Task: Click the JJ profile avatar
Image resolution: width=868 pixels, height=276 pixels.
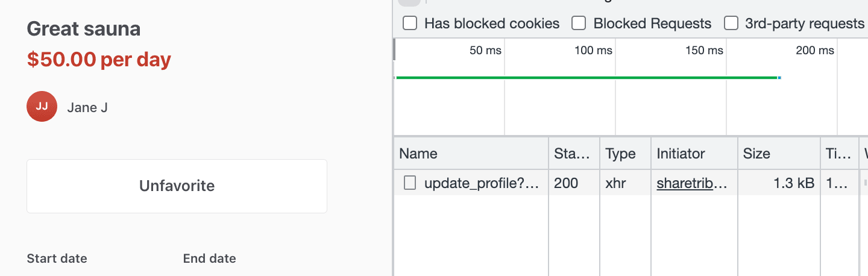Action: click(x=42, y=107)
